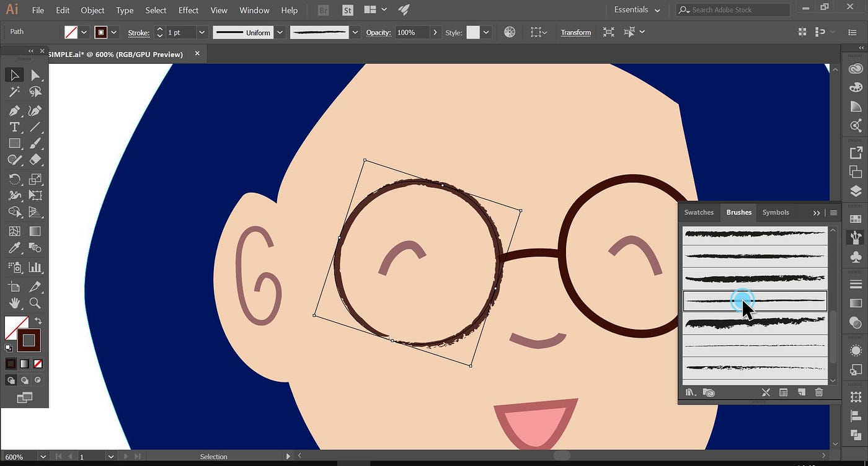This screenshot has width=868, height=466.
Task: Click the Remove Brush Stroke icon
Action: 766,392
